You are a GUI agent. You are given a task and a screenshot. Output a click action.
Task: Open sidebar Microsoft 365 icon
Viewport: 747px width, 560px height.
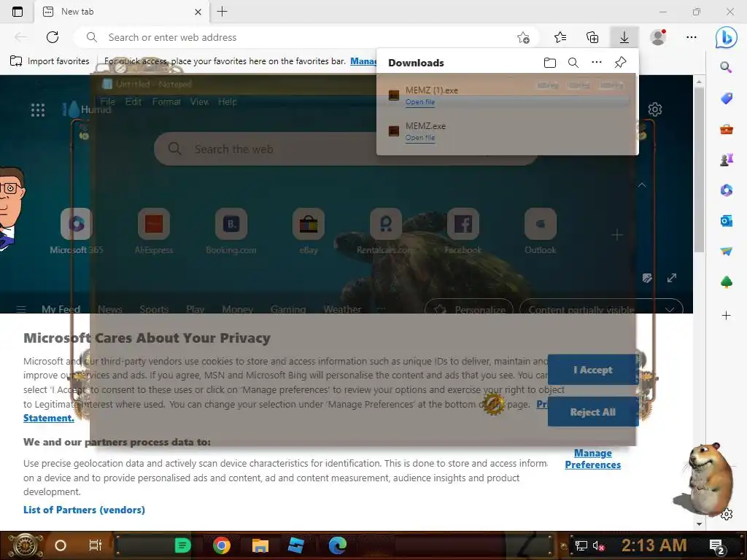(x=726, y=190)
